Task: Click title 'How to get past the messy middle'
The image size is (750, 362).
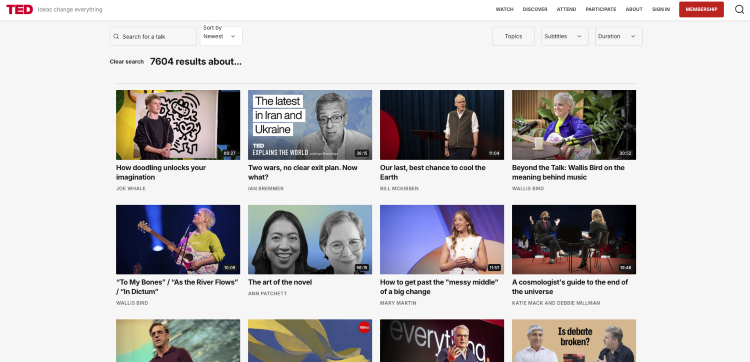Action: 439,287
